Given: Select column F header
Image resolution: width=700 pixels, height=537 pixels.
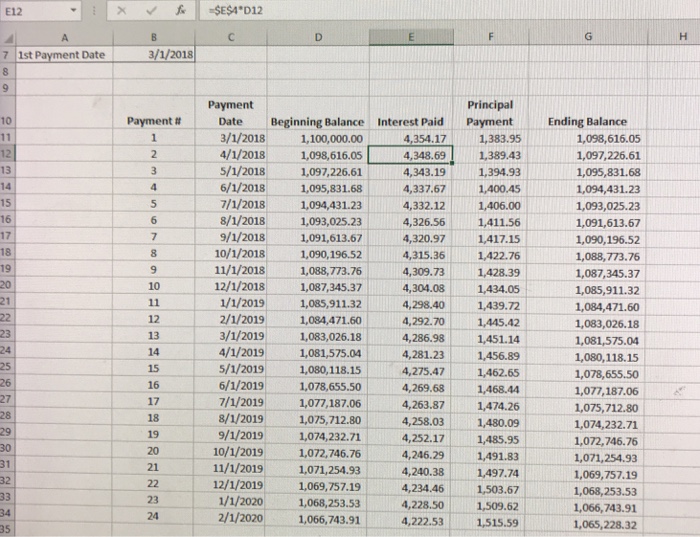Looking at the screenshot, I should tap(491, 37).
